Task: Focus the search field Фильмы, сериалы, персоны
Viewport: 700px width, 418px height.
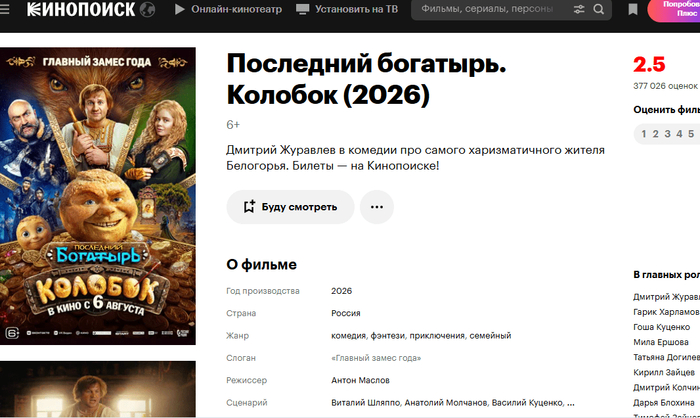Action: [488, 9]
